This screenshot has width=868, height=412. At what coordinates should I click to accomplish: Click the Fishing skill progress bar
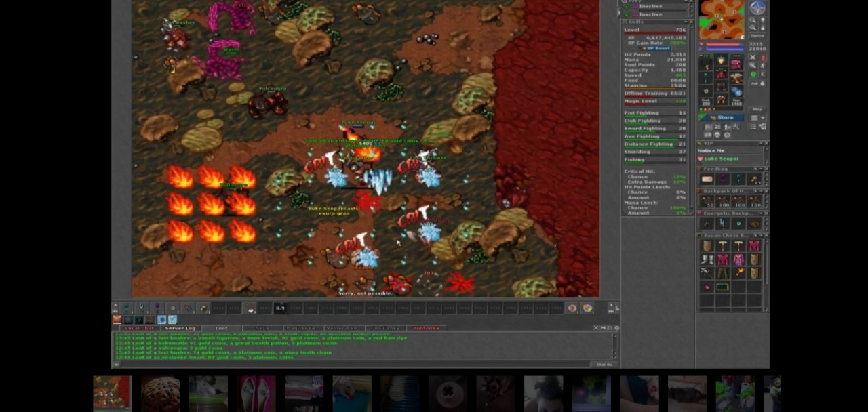tap(656, 163)
